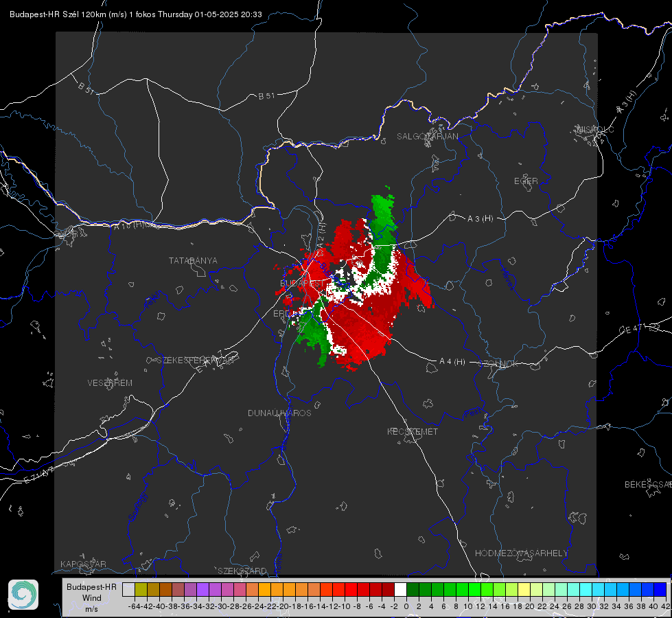Click the 'Pest' county label
Screen dimensions: 672x618
tap(473, 414)
